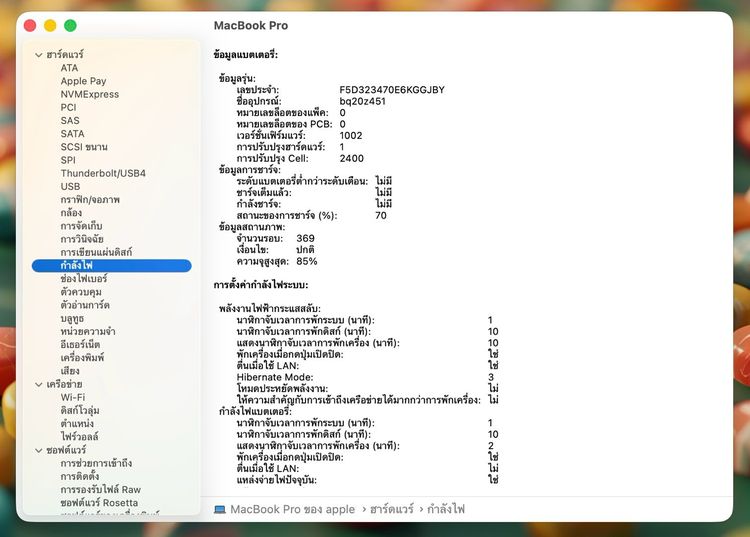Screen dimensions: 750x537
Task: Open the SATA sidebar item
Action: coord(72,134)
